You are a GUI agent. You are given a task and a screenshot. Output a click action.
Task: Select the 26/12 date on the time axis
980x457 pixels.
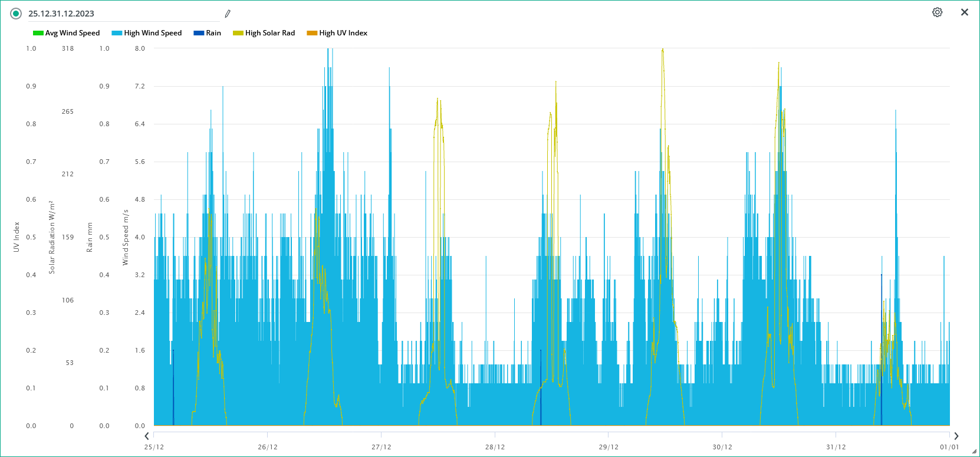pos(268,447)
